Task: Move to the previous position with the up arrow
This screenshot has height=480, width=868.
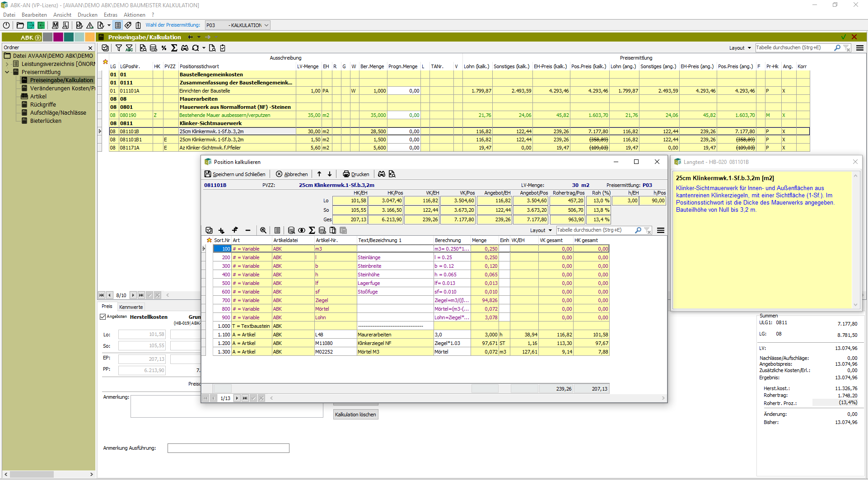Action: click(319, 174)
